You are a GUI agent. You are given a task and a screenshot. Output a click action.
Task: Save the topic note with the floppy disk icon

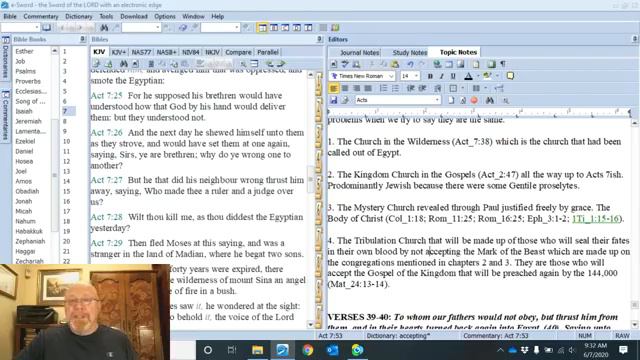point(333,100)
